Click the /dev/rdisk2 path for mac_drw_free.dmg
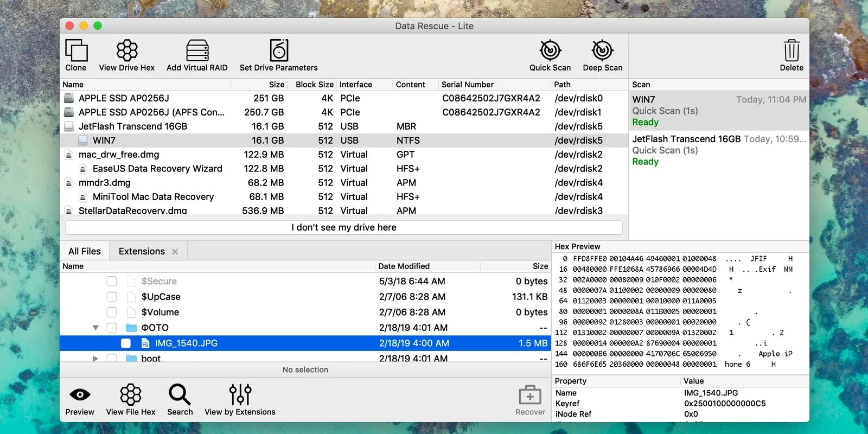The height and width of the screenshot is (434, 868). 578,155
